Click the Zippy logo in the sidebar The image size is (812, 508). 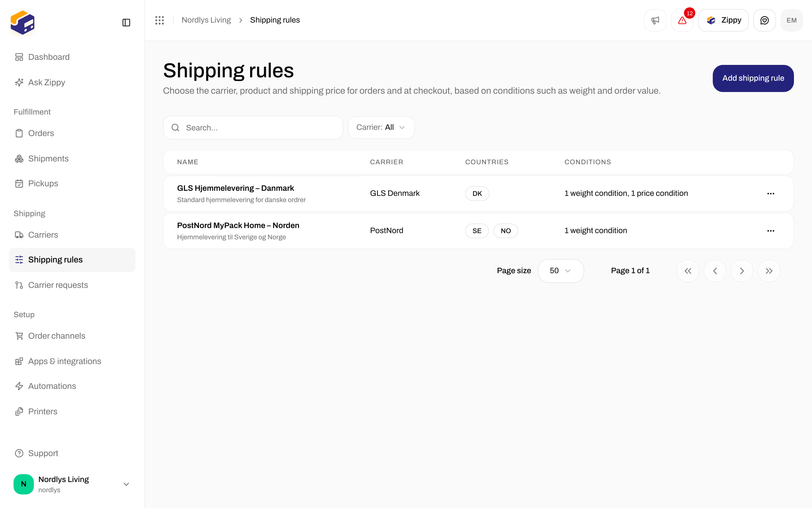[23, 23]
